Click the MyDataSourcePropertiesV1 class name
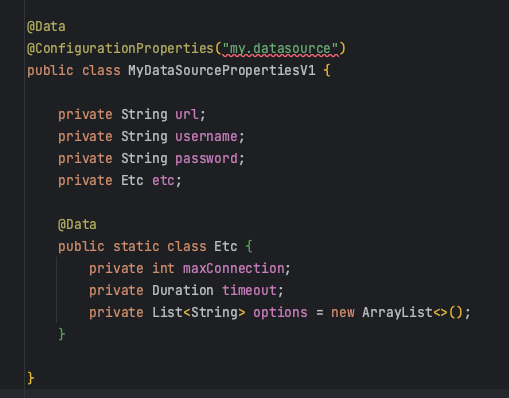 pyautogui.click(x=222, y=71)
